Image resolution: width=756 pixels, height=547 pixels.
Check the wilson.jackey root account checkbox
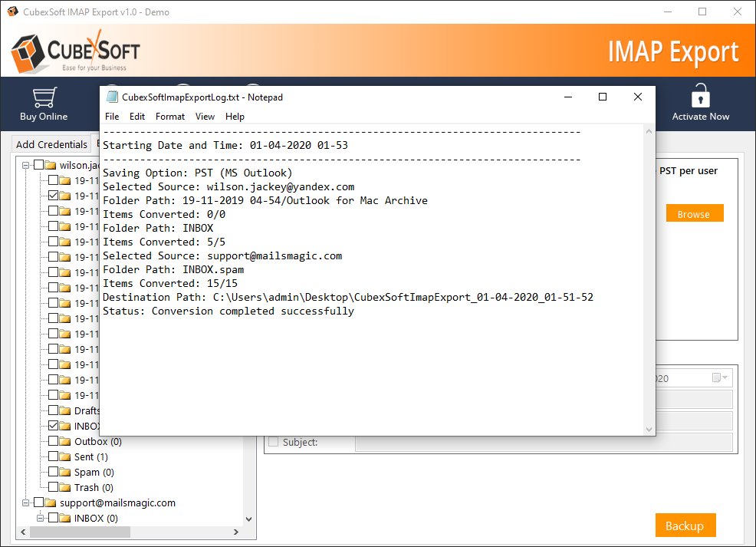coord(38,165)
